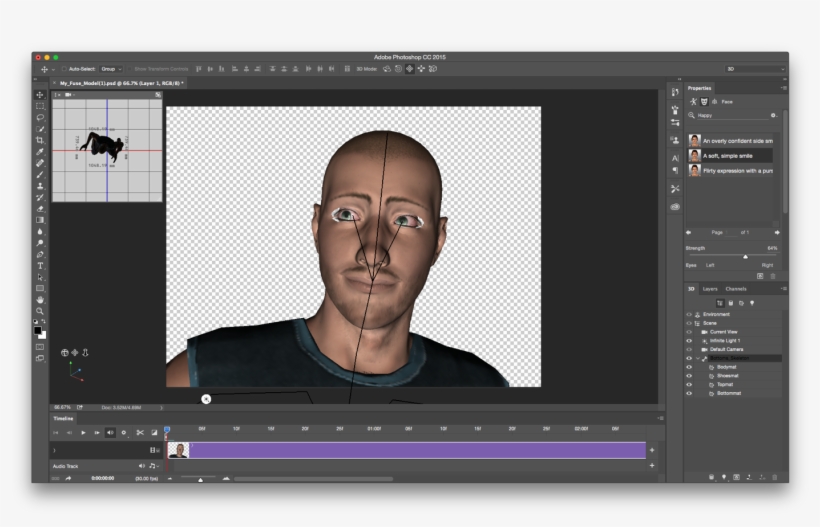Viewport: 820px width, 527px height.
Task: Select the Rectangular Marquee tool
Action: click(x=40, y=106)
